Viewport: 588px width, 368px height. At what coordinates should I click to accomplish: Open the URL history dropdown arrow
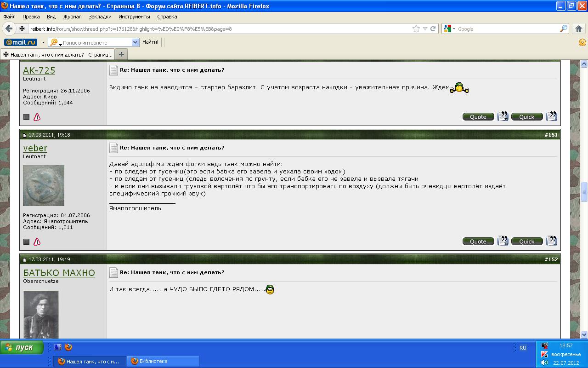(425, 29)
